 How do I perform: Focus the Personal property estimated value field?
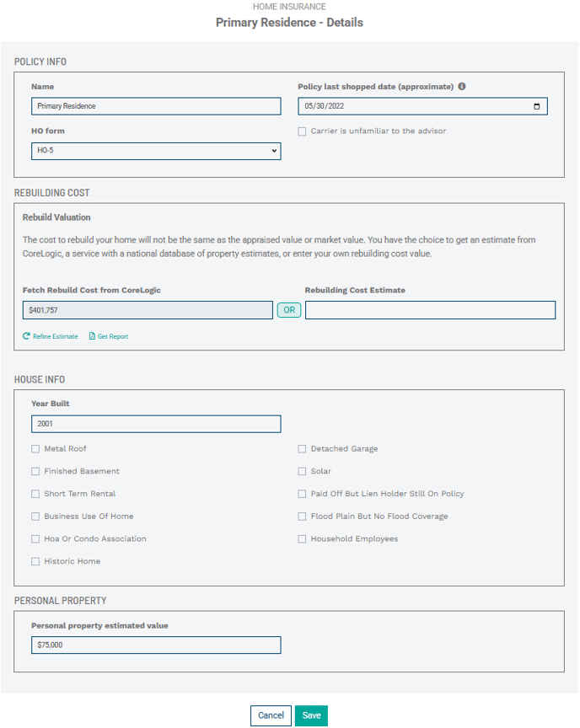click(x=156, y=645)
